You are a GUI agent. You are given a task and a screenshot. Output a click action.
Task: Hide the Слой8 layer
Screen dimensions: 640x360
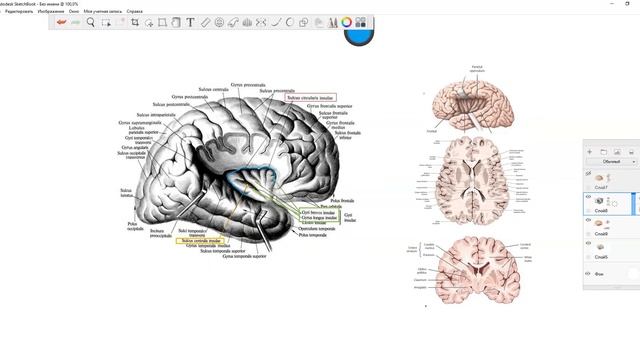(x=588, y=197)
